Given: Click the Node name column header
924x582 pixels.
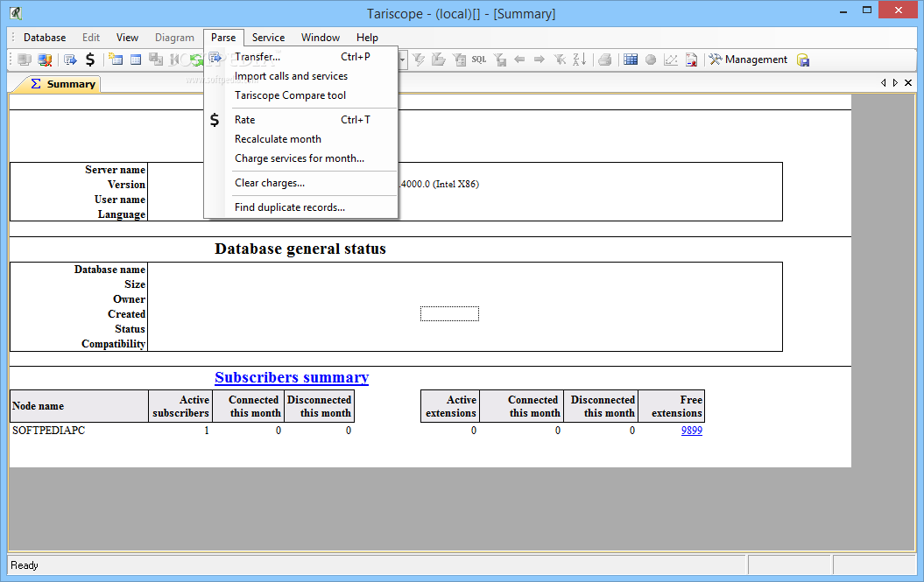Looking at the screenshot, I should click(79, 406).
